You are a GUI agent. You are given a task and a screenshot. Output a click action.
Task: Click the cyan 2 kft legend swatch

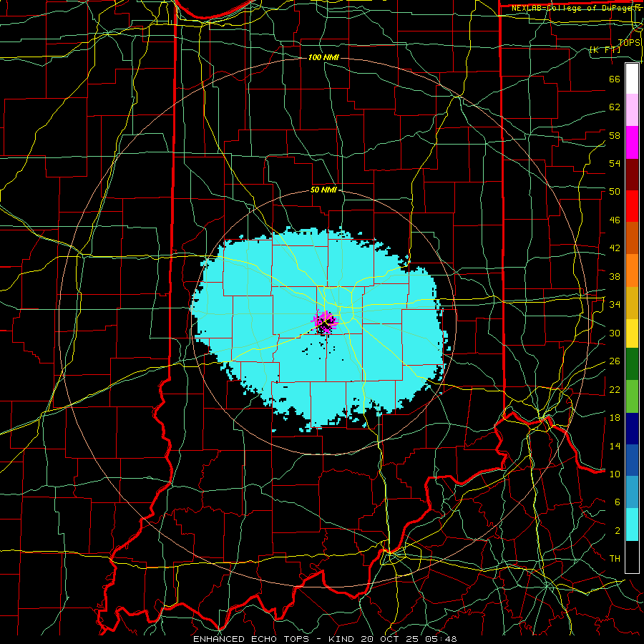[x=632, y=525]
